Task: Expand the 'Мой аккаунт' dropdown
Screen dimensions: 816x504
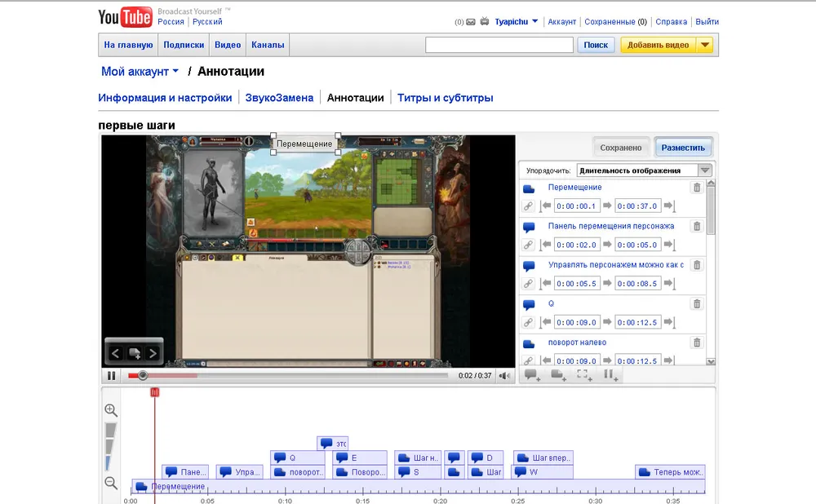Action: point(140,72)
